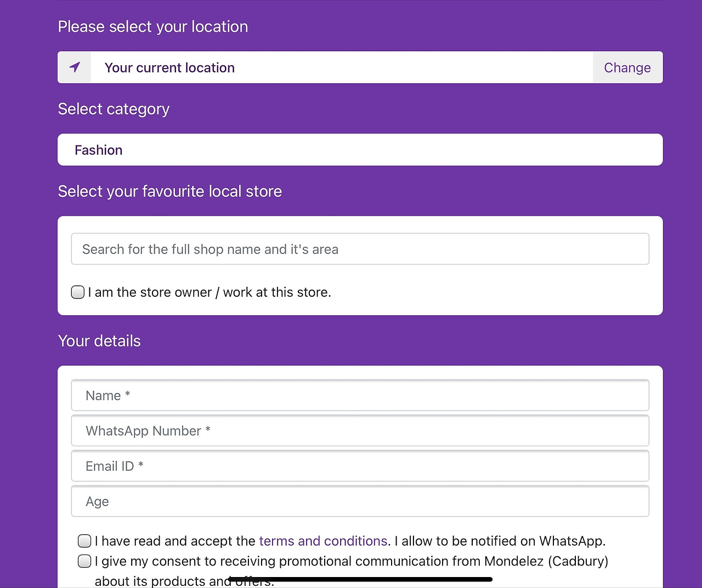
Task: Click the 'Your current location' field
Action: click(x=340, y=67)
